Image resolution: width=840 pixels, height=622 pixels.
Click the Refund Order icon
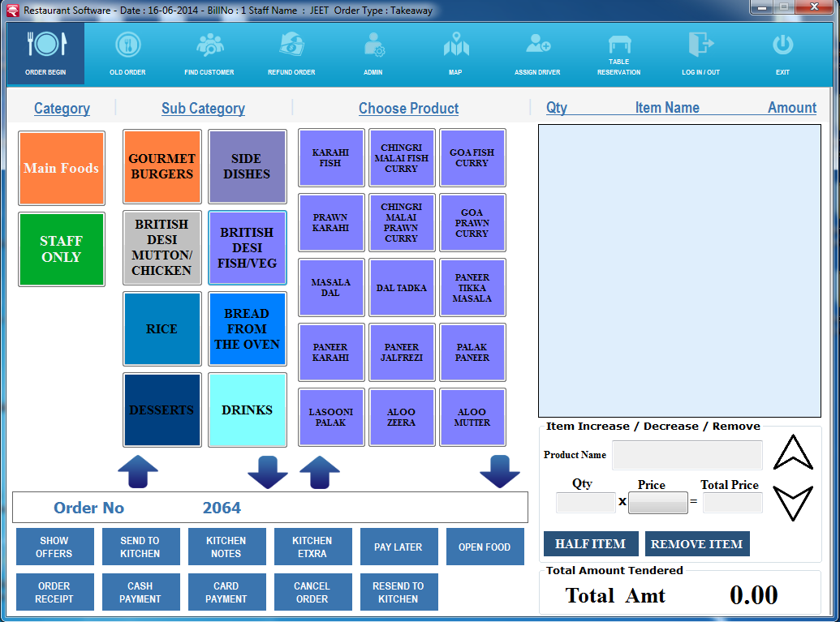pos(291,46)
